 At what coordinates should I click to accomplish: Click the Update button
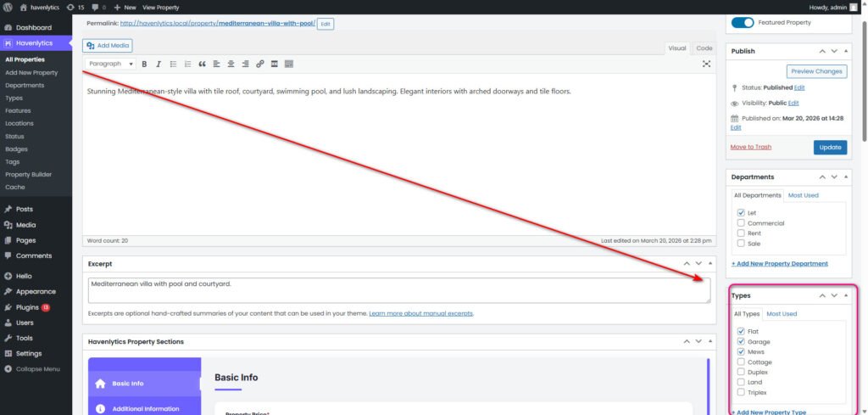pos(830,147)
